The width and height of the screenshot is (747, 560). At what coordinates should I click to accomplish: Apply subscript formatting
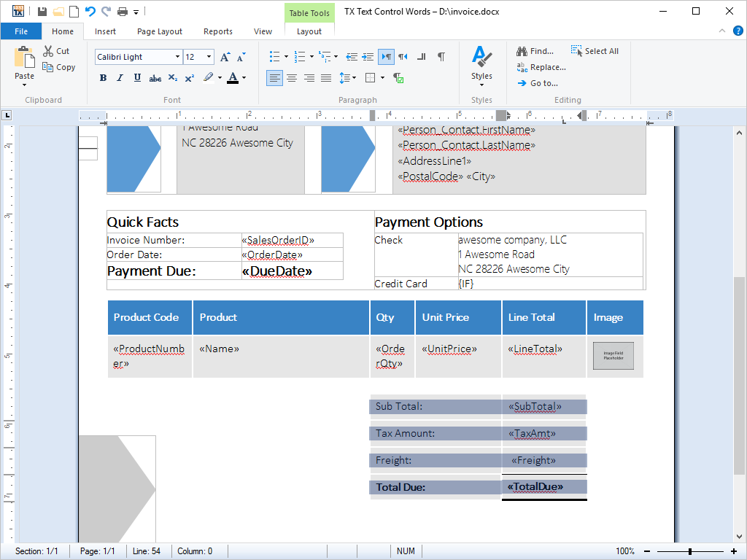172,78
